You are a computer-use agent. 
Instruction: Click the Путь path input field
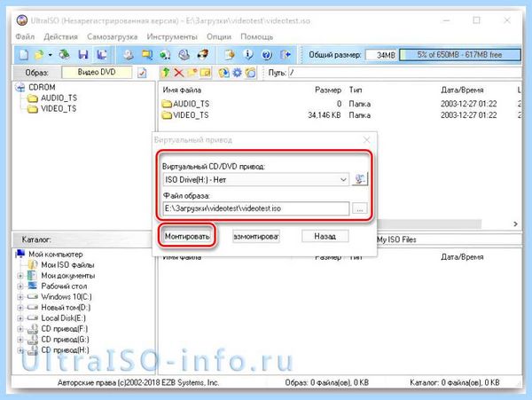404,73
